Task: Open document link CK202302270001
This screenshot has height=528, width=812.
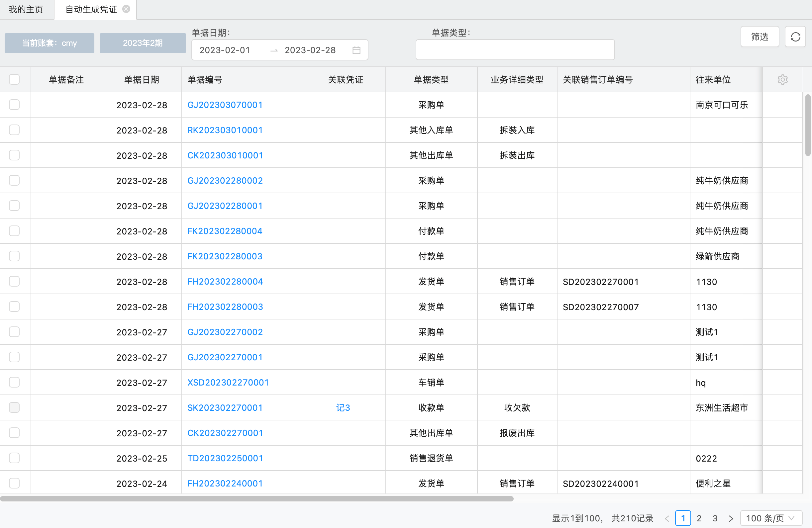Action: 225,433
